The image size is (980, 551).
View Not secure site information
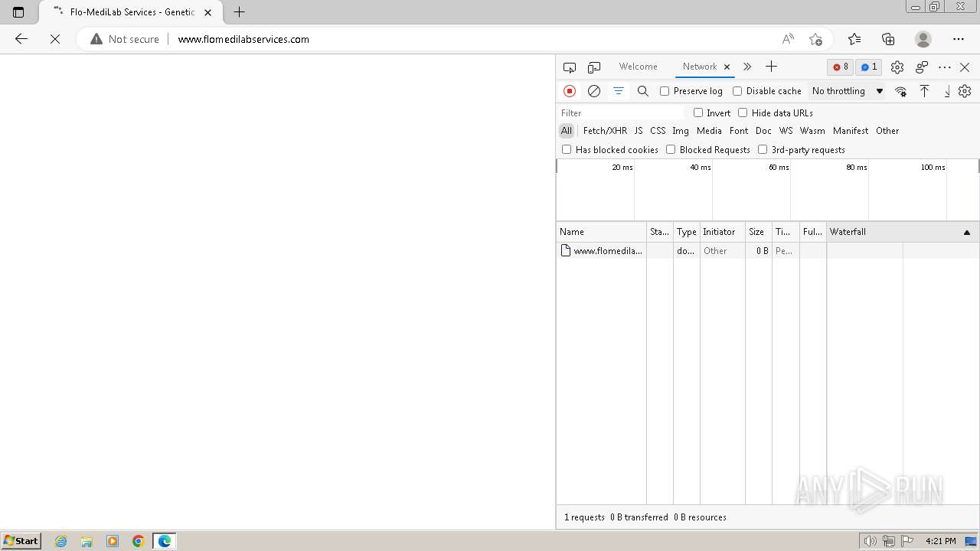pos(125,39)
